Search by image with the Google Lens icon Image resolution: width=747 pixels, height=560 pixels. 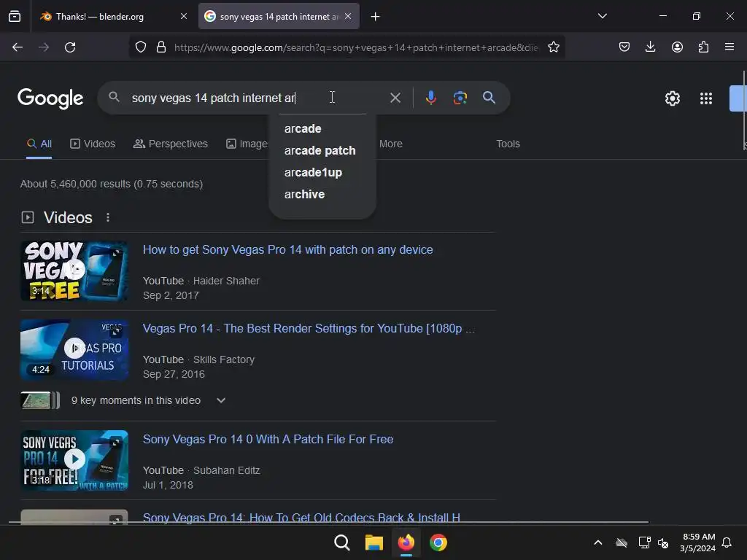click(460, 98)
